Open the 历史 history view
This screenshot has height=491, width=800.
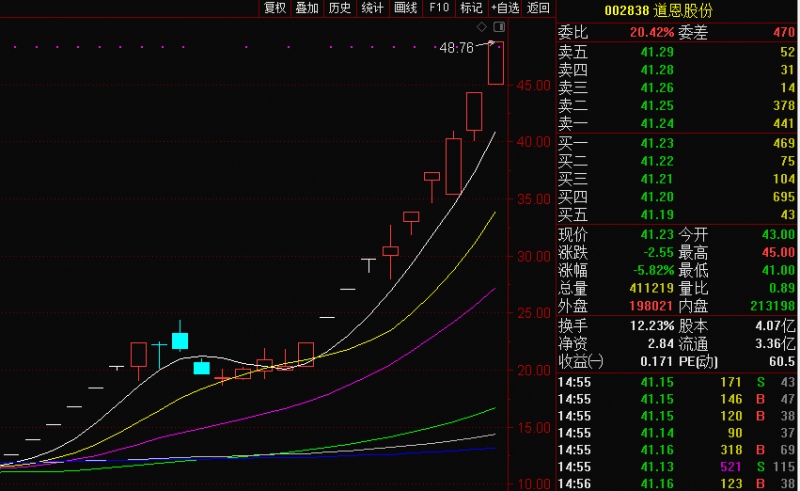click(340, 8)
